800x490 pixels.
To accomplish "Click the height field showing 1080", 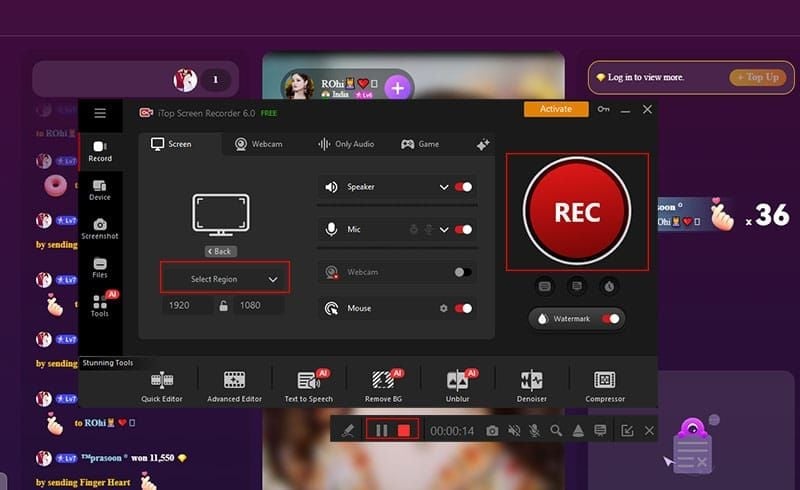I will click(x=258, y=305).
